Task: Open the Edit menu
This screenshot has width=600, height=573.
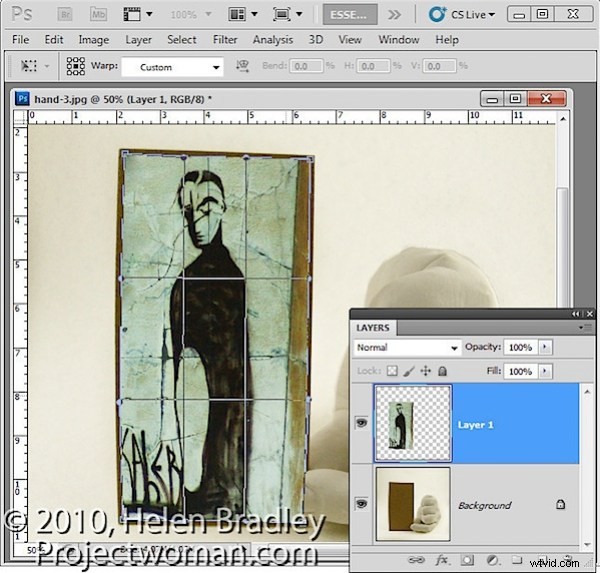Action: pos(54,39)
